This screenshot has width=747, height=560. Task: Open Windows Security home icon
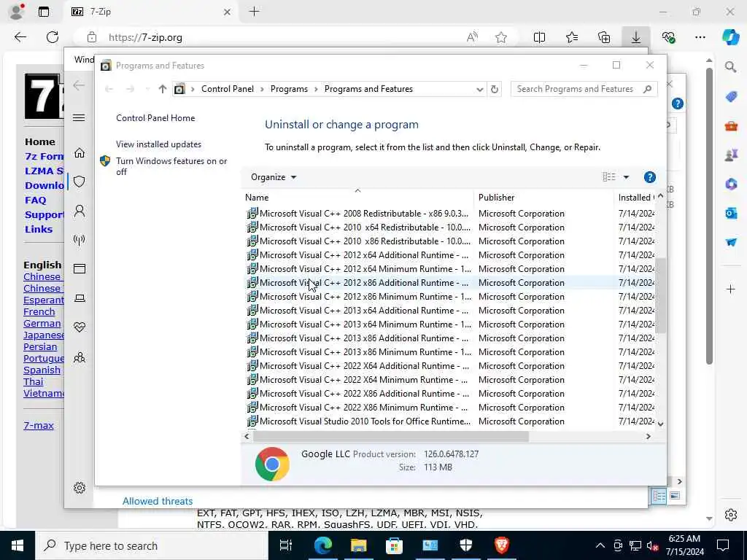pos(80,153)
